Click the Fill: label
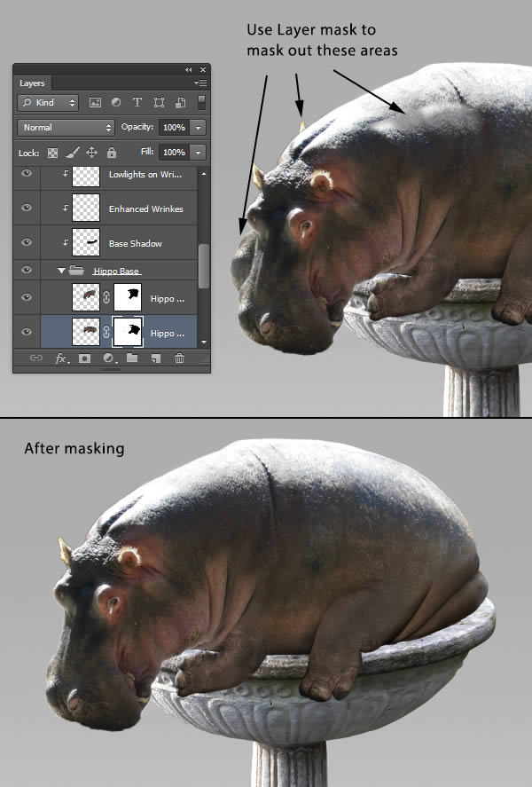The width and height of the screenshot is (532, 787). coord(147,152)
